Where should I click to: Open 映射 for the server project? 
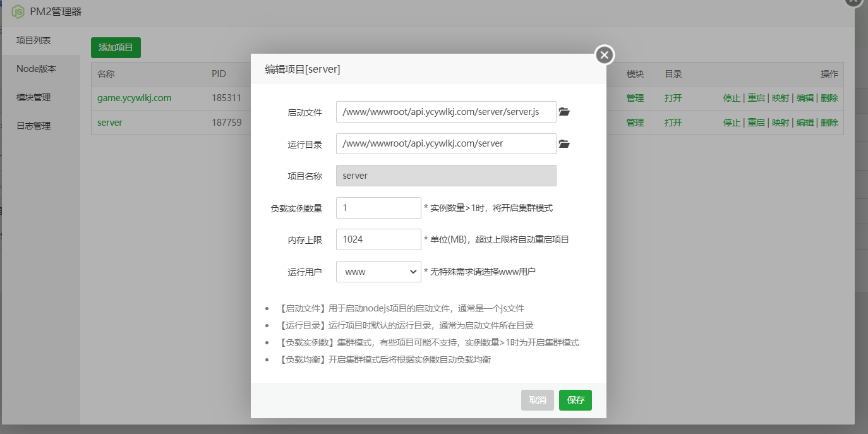(x=780, y=123)
